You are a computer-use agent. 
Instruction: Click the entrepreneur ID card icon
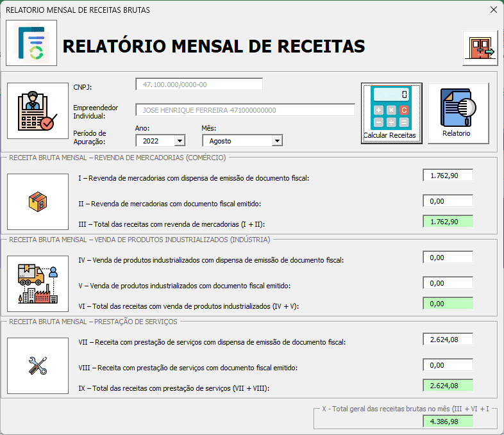(x=38, y=111)
